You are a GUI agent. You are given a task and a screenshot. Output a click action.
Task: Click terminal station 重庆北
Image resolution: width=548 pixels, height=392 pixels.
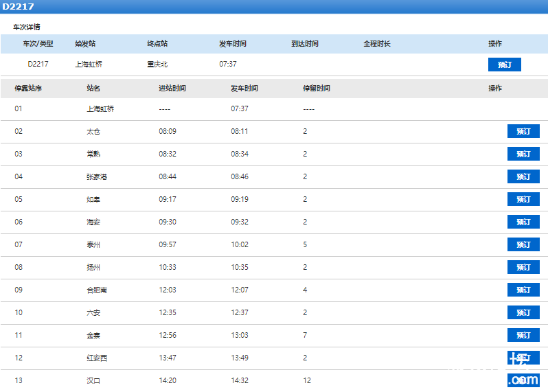click(157, 64)
